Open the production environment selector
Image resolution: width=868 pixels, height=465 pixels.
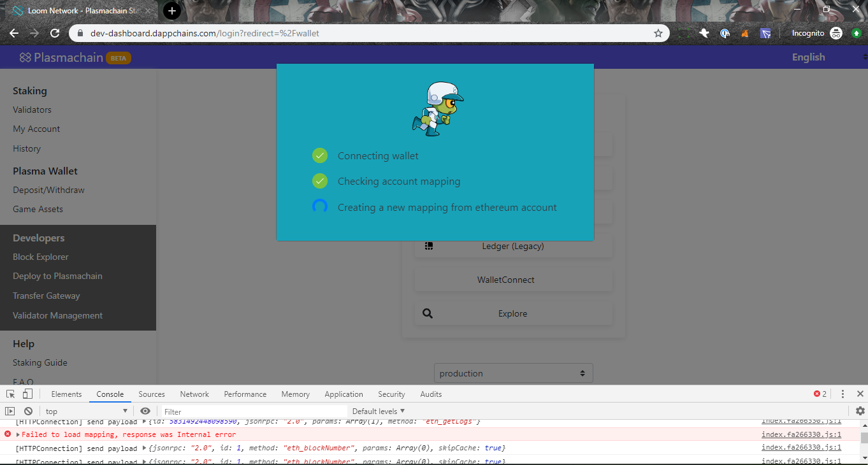[x=513, y=373]
